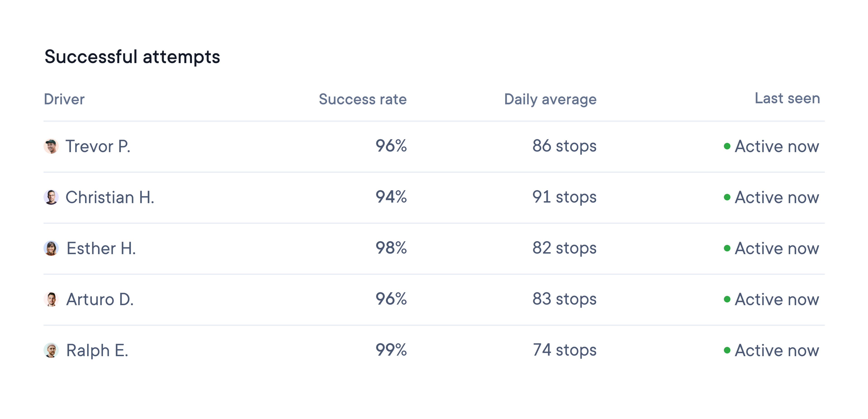This screenshot has width=868, height=419.
Task: Open Esther H.'s driver details
Action: [x=101, y=249]
